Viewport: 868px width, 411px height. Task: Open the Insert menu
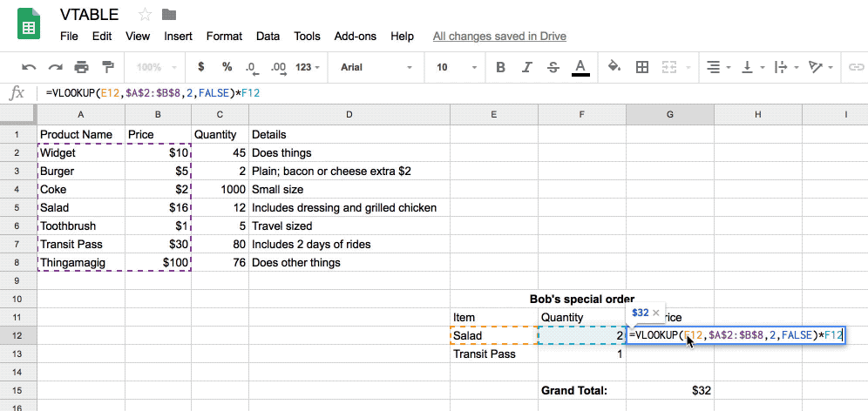point(179,37)
